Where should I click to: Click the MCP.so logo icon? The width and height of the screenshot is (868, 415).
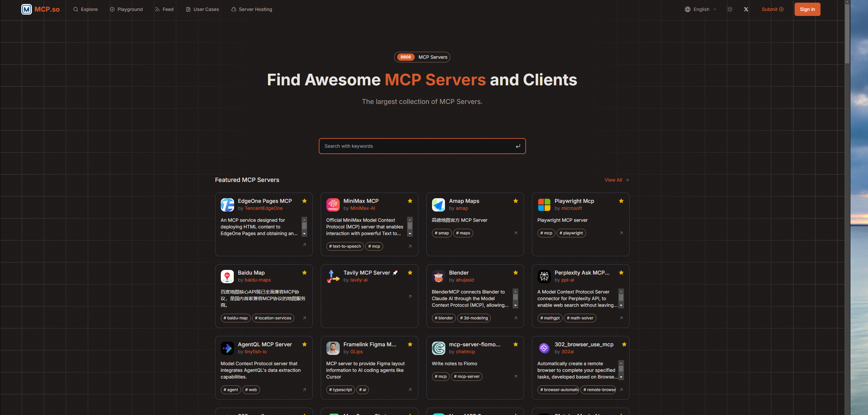pos(27,9)
